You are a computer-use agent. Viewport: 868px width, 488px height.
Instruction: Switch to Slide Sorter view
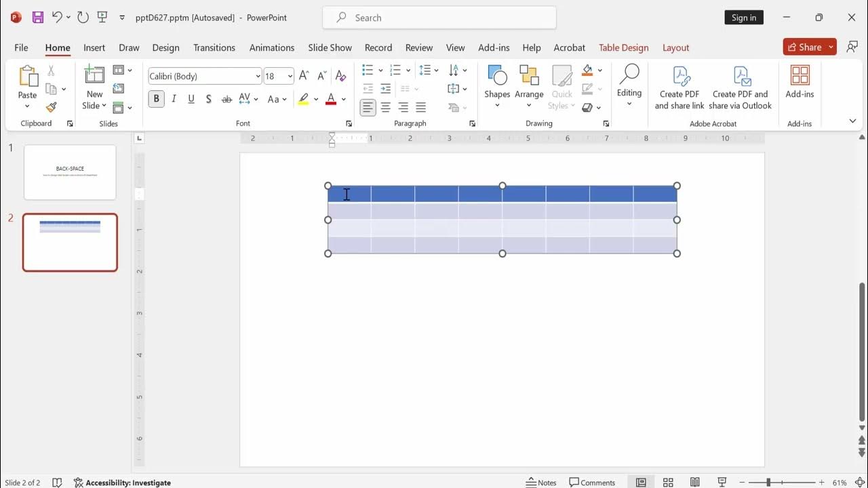[x=668, y=483]
